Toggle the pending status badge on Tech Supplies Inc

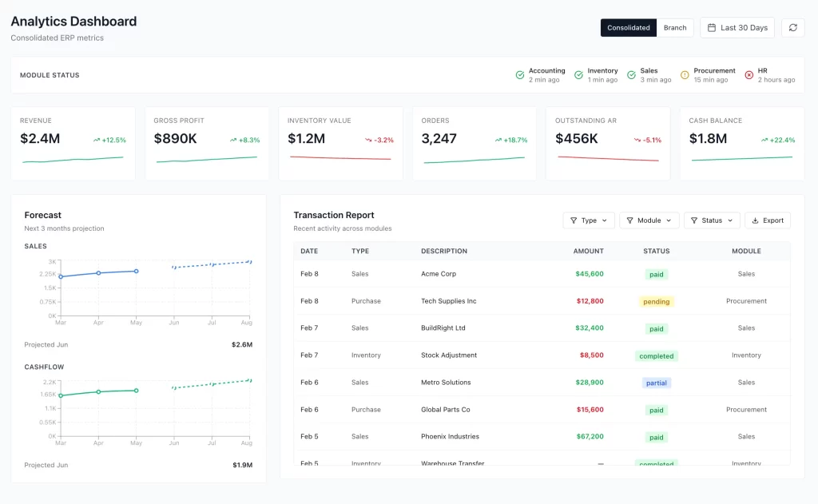pos(656,301)
